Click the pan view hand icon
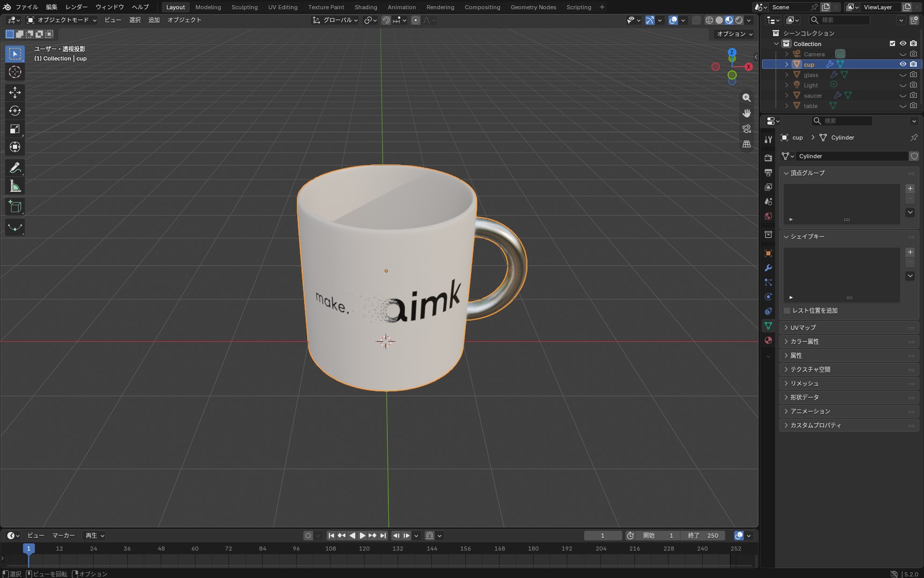 click(x=747, y=113)
